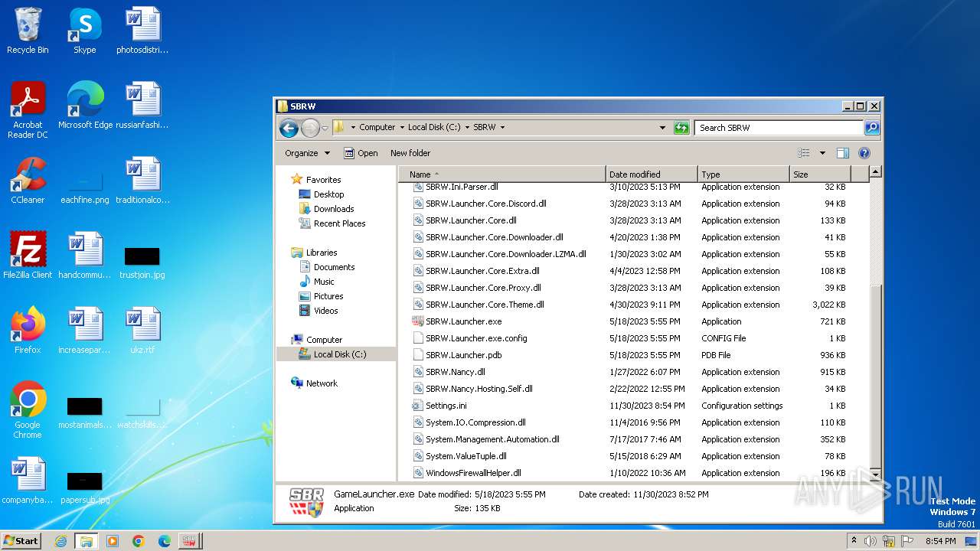Launch Microsoft Edge desktop shortcut
Viewport: 980px width, 551px height.
(85, 106)
